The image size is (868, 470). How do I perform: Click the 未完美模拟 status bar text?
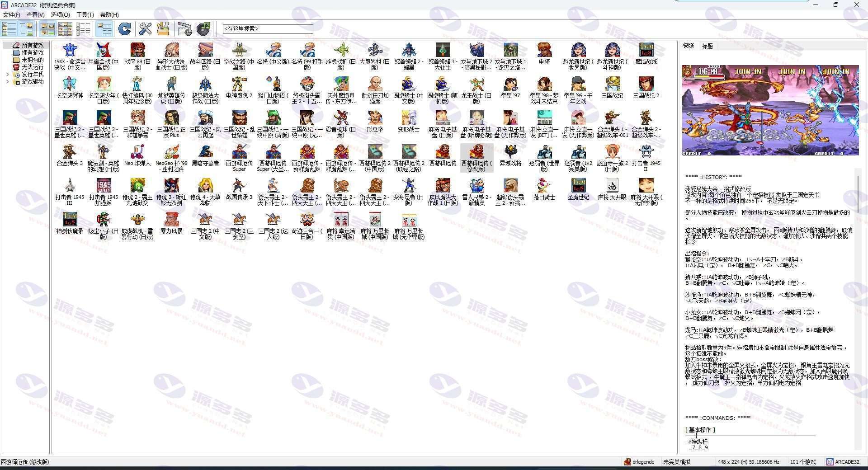[x=677, y=462]
